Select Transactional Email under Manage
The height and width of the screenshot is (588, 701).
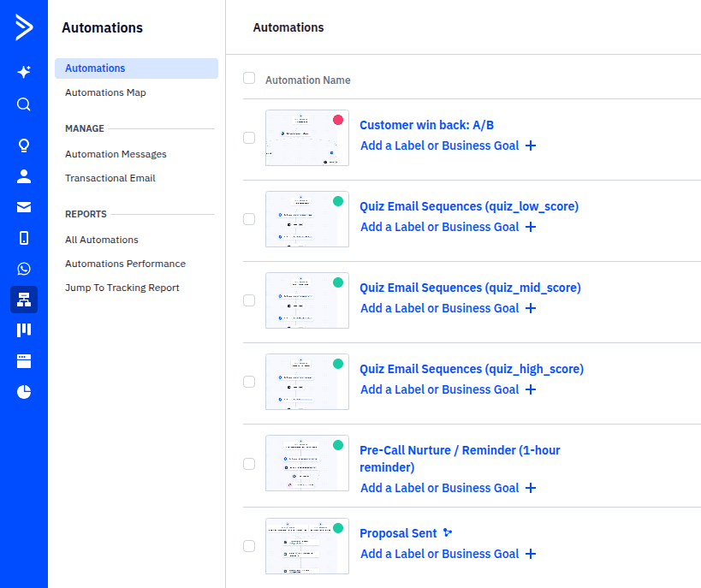point(110,178)
